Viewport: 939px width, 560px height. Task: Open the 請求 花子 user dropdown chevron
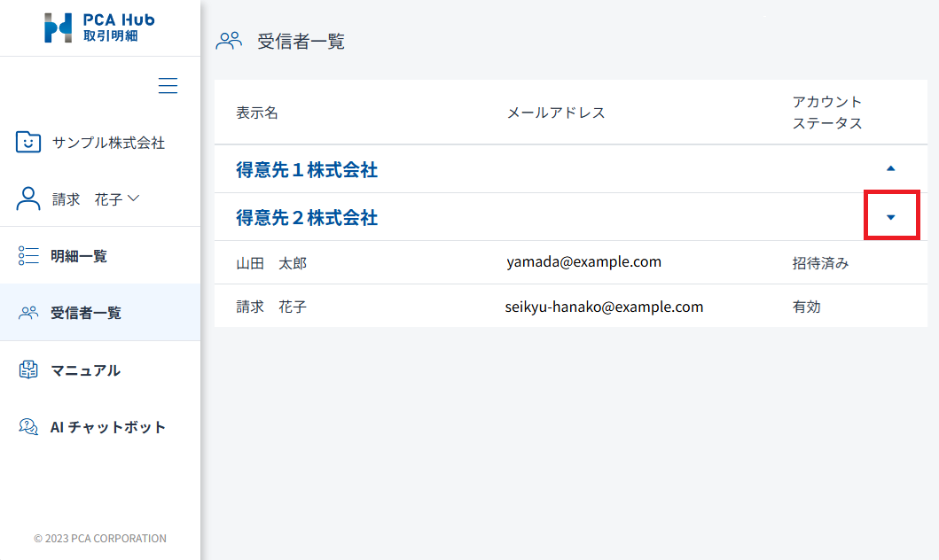[134, 198]
